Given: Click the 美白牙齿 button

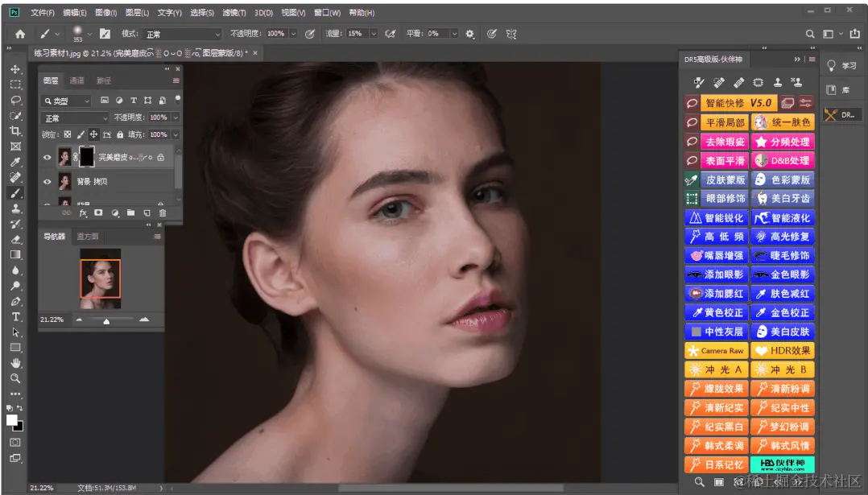Looking at the screenshot, I should click(782, 199).
